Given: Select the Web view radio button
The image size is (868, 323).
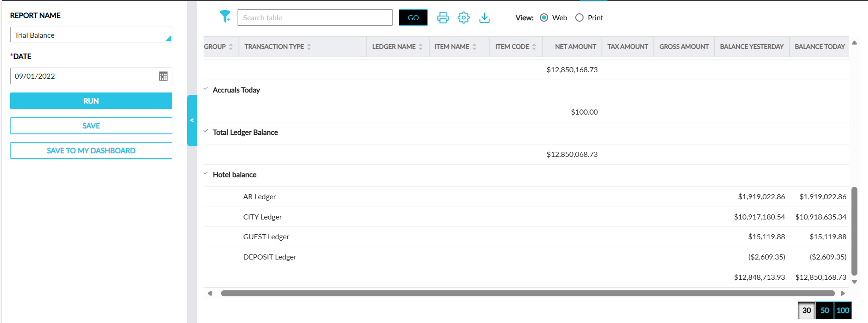Looking at the screenshot, I should coord(544,17).
